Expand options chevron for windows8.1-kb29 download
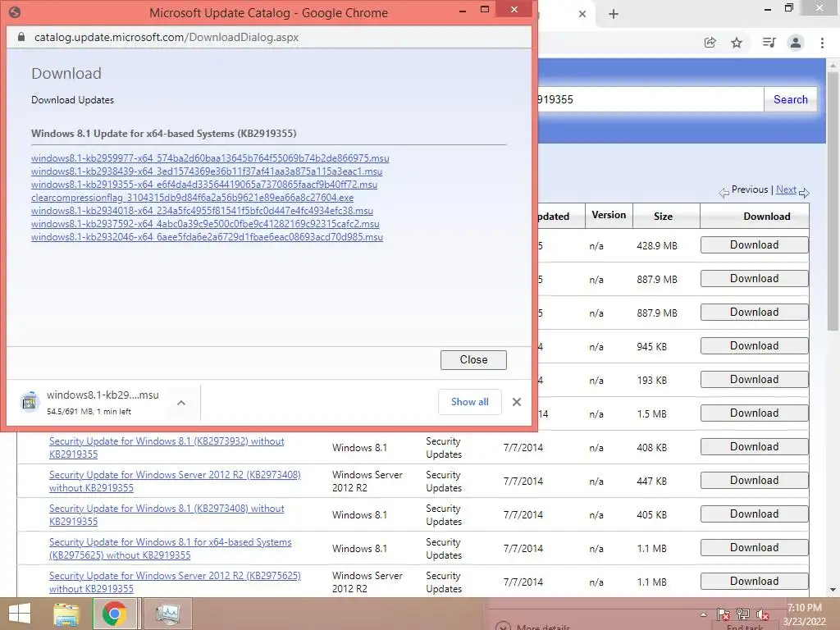The width and height of the screenshot is (840, 630). [181, 402]
